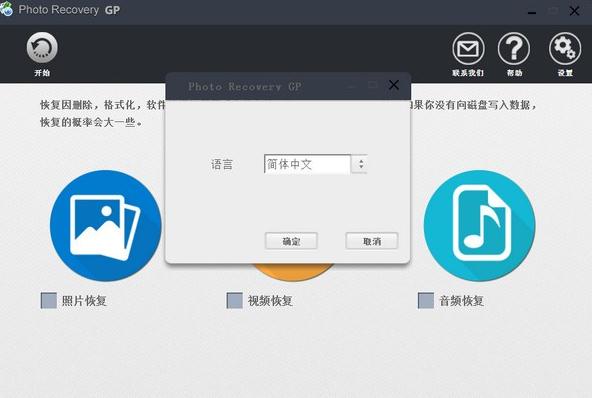Close the language dialog with X
The width and height of the screenshot is (592, 398).
pyautogui.click(x=394, y=85)
